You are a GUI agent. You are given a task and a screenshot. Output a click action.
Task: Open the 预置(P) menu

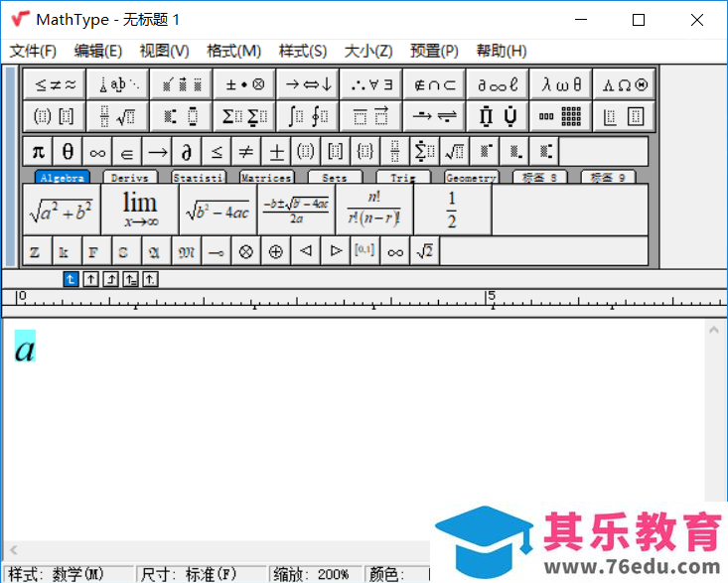(x=434, y=51)
